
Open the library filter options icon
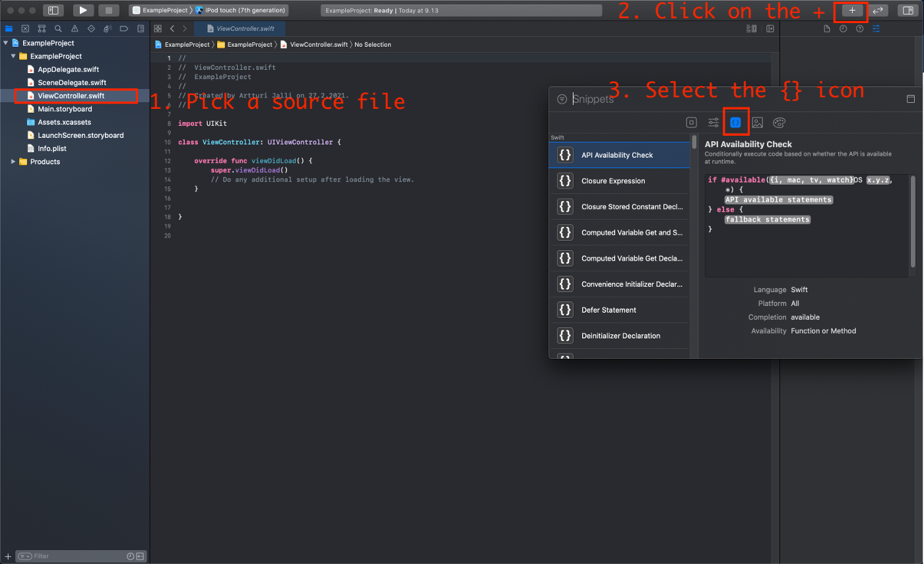tap(562, 99)
